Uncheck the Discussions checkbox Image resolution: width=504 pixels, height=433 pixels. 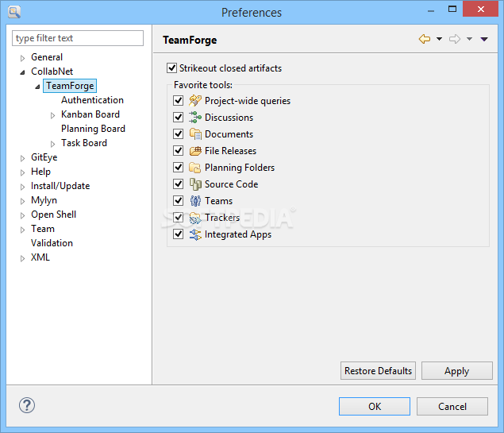pos(178,118)
